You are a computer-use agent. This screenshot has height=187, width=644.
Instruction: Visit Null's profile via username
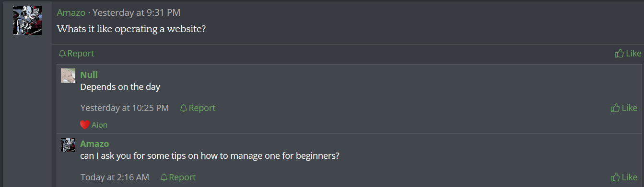point(89,75)
